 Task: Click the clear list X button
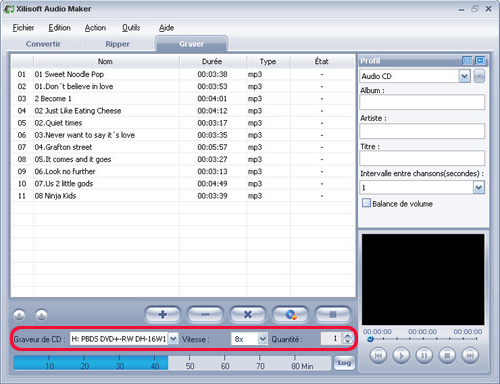click(x=248, y=314)
